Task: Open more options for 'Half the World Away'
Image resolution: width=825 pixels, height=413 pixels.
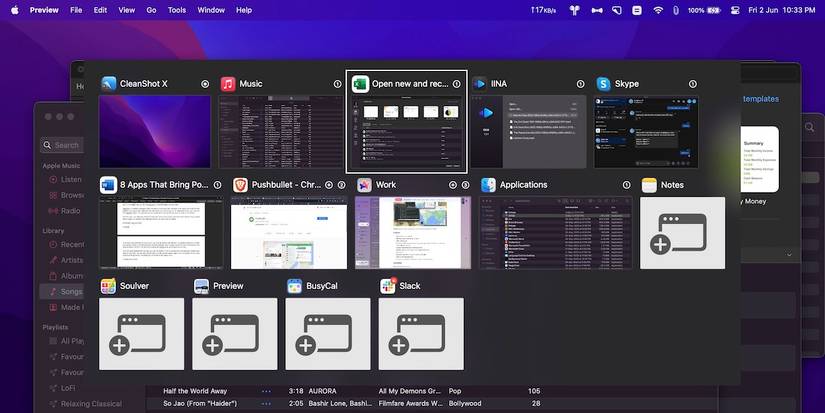Action: (266, 391)
